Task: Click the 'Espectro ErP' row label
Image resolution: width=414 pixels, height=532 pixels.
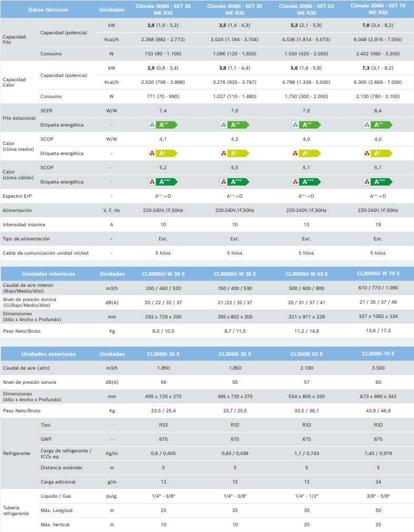Action: click(x=17, y=196)
